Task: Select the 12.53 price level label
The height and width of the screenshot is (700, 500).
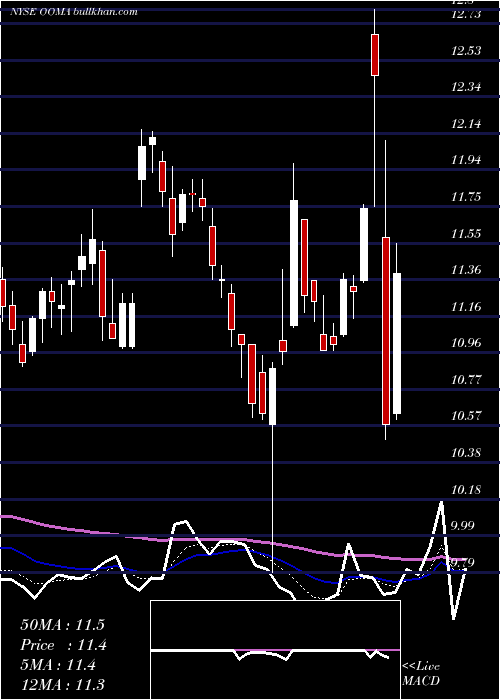Action: point(466,50)
